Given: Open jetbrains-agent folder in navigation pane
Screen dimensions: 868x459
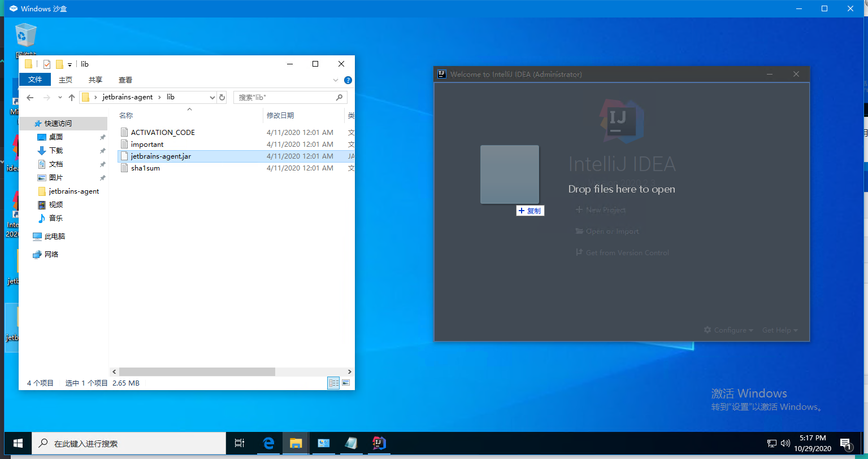Looking at the screenshot, I should (73, 191).
